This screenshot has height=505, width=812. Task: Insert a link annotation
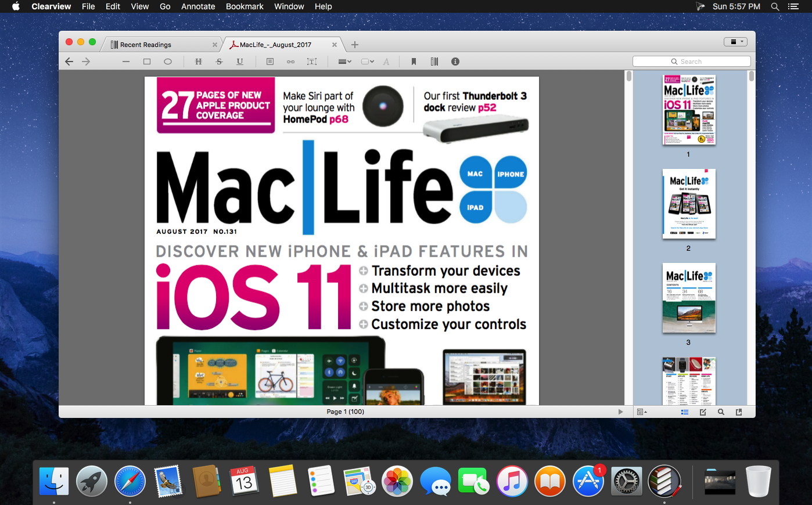pos(290,62)
